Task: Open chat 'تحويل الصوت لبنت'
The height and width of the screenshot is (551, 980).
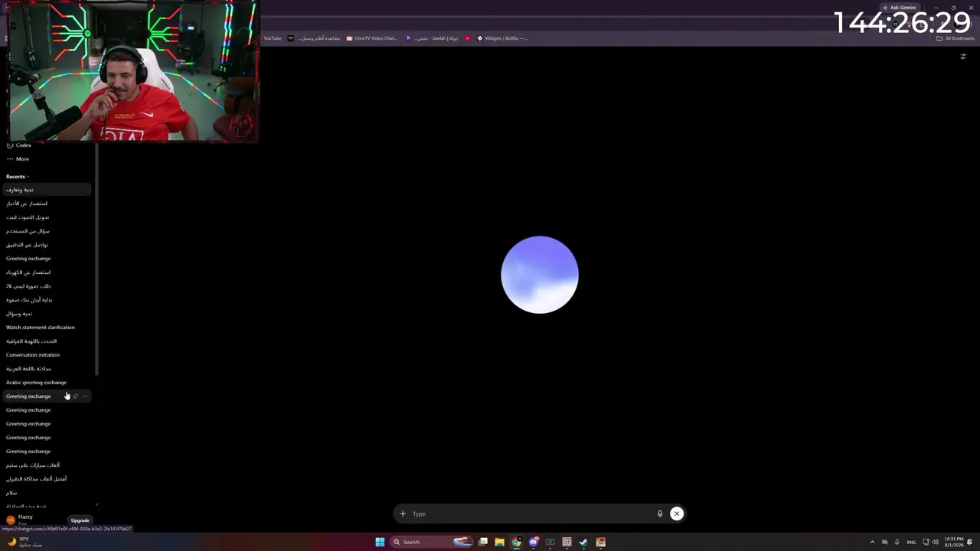Action: click(47, 217)
